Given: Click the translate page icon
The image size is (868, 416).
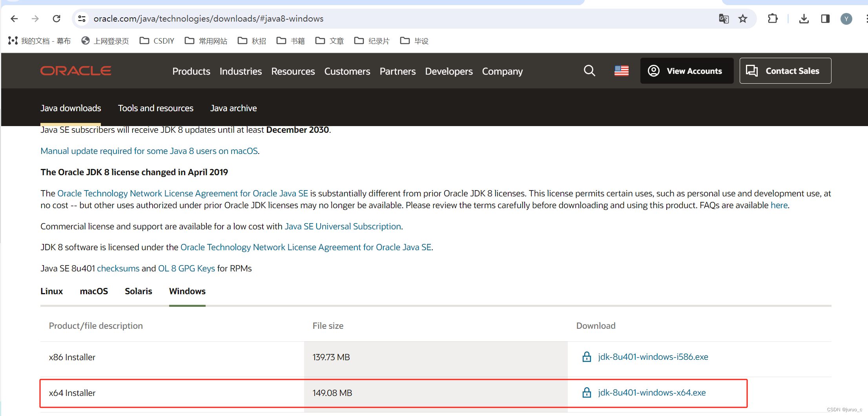Looking at the screenshot, I should [724, 18].
